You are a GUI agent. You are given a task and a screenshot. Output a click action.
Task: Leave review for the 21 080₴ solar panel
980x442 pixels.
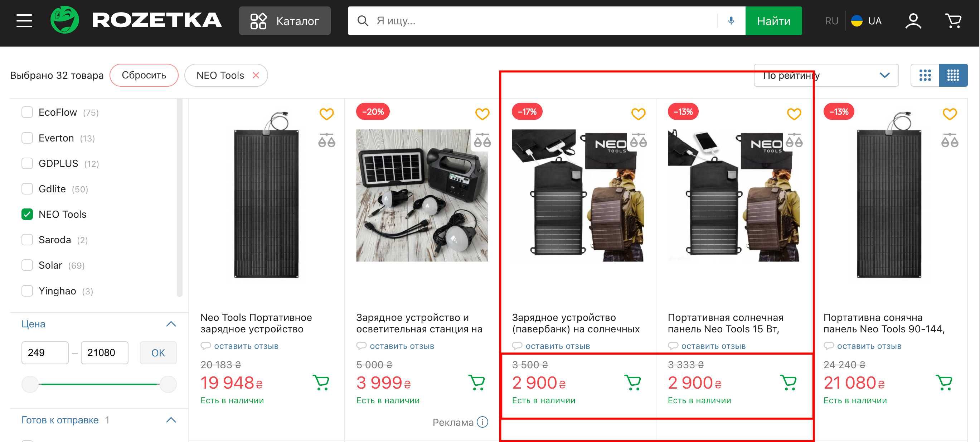tap(869, 346)
